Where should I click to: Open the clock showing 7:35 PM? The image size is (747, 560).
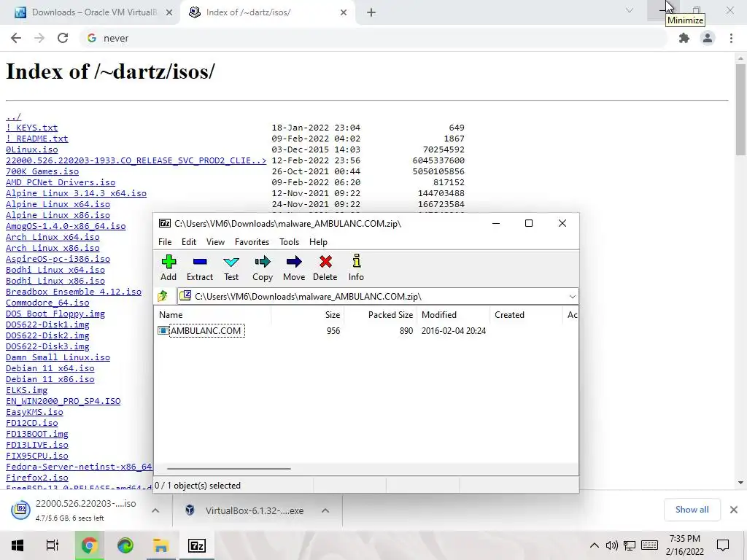click(684, 545)
